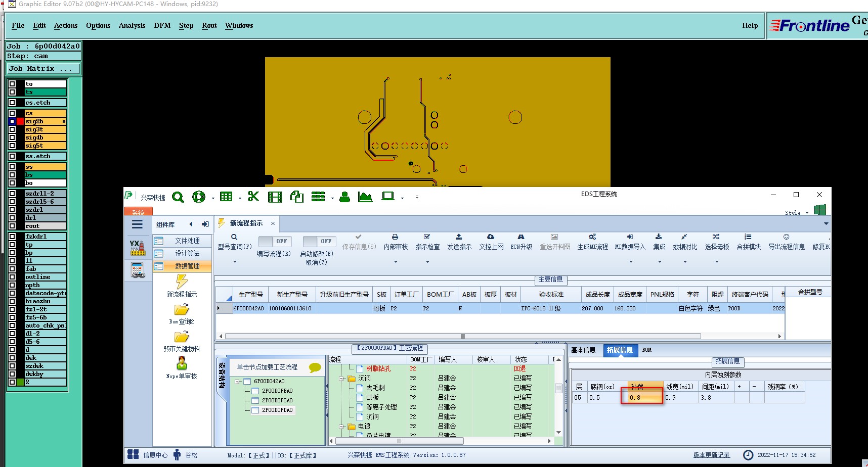Open the DFM menu in Graphic Editor
This screenshot has height=467, width=868.
tap(162, 26)
